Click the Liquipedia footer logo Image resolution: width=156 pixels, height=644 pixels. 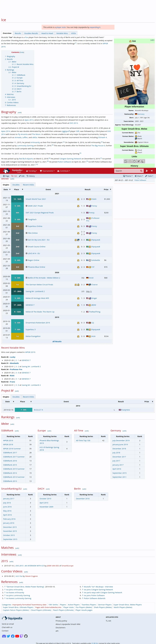pos(12,618)
